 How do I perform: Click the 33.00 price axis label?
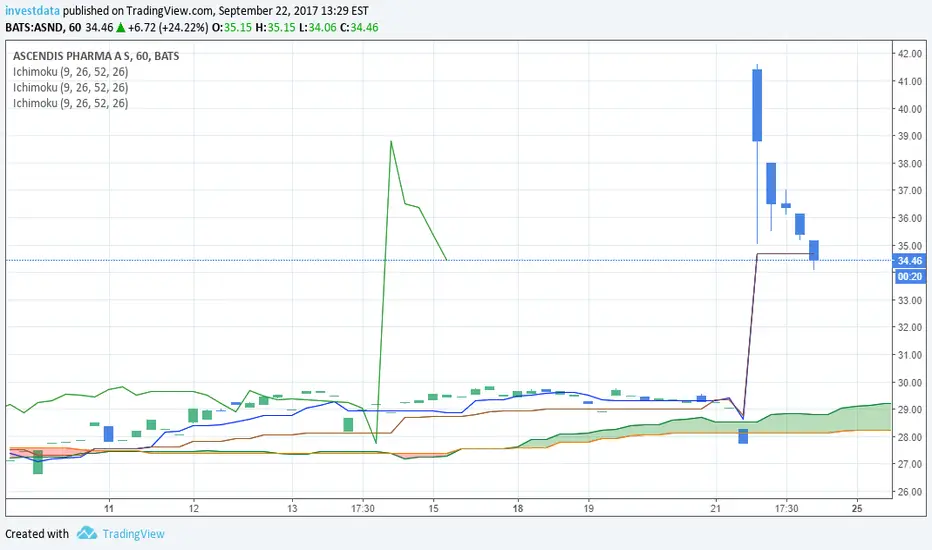tap(909, 300)
